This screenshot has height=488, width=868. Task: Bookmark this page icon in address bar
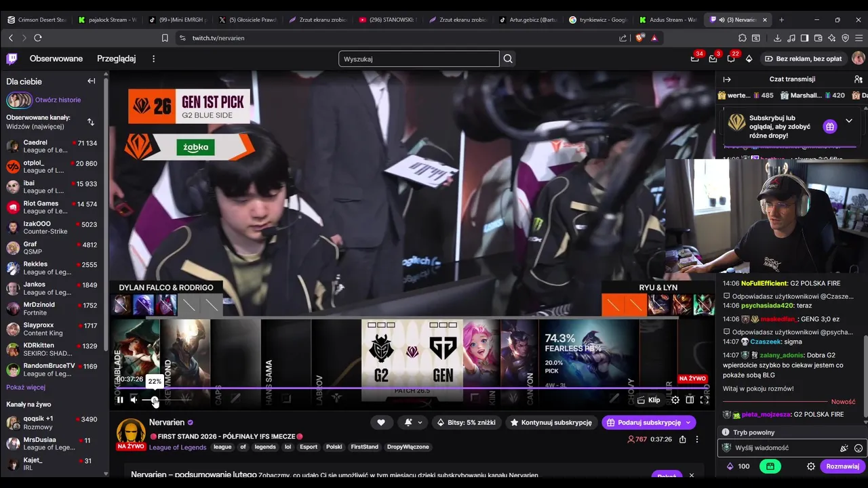[x=165, y=38]
